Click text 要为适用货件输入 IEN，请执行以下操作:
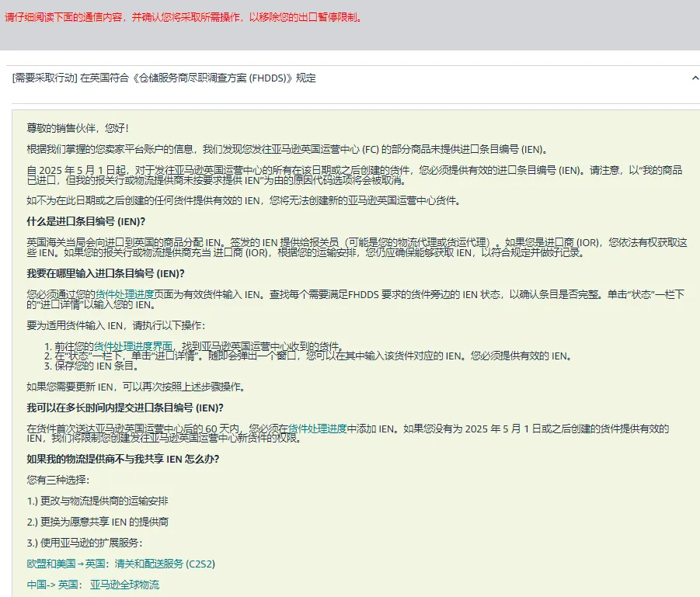The width and height of the screenshot is (700, 597). tap(116, 326)
